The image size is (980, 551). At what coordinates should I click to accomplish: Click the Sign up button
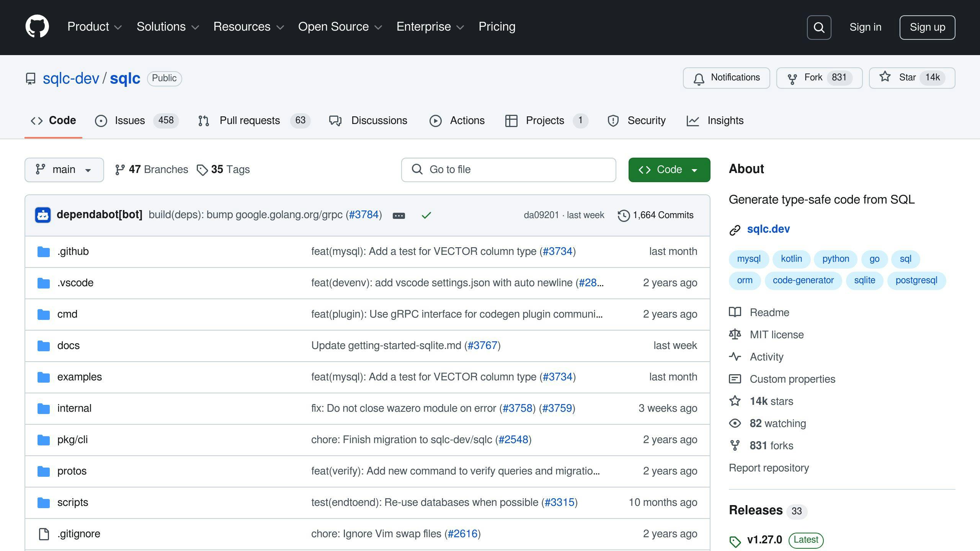tap(927, 28)
